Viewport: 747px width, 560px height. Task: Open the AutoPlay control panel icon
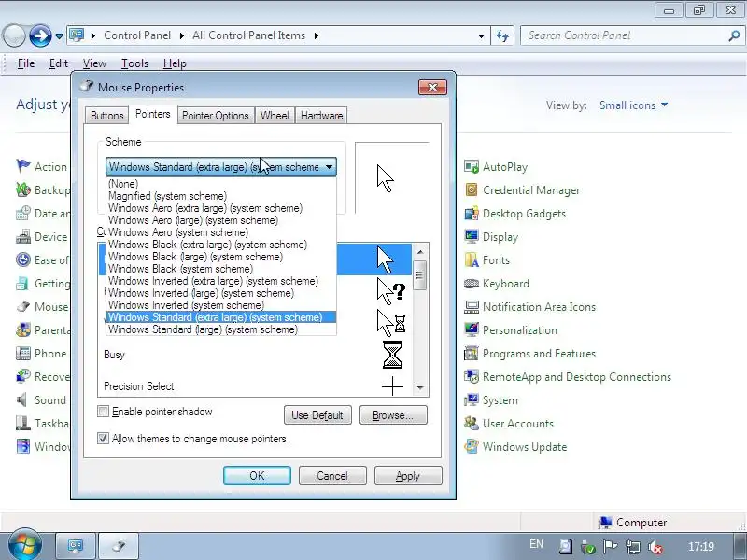(472, 167)
